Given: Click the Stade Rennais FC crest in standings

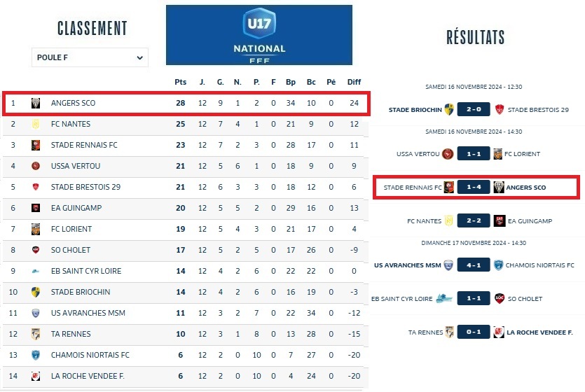Looking at the screenshot, I should coord(36,146).
